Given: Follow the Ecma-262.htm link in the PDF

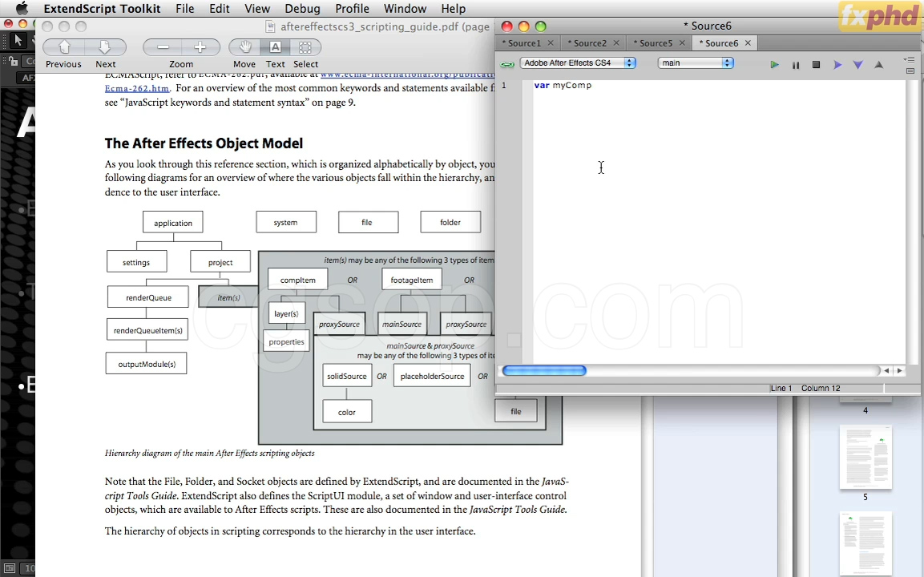Looking at the screenshot, I should tap(137, 88).
